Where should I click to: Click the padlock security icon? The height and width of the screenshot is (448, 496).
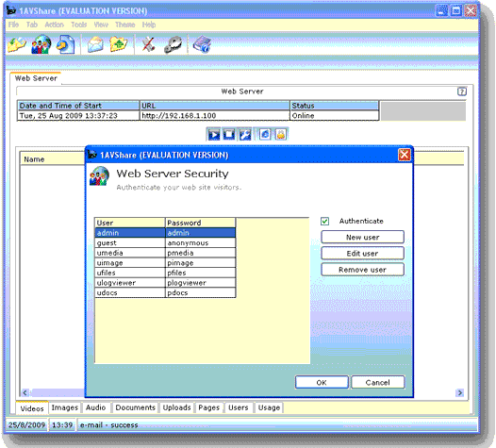click(x=281, y=135)
